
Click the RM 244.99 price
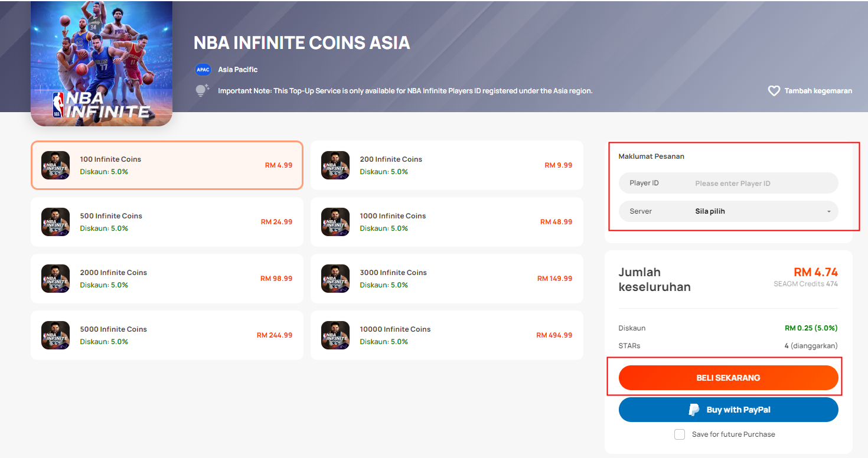(x=275, y=335)
